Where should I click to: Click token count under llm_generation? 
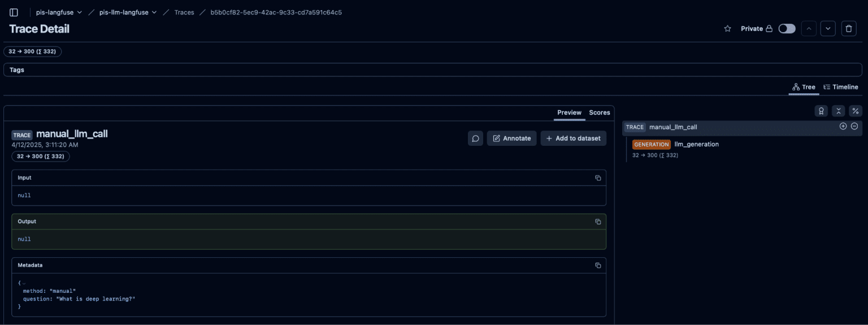click(x=655, y=155)
